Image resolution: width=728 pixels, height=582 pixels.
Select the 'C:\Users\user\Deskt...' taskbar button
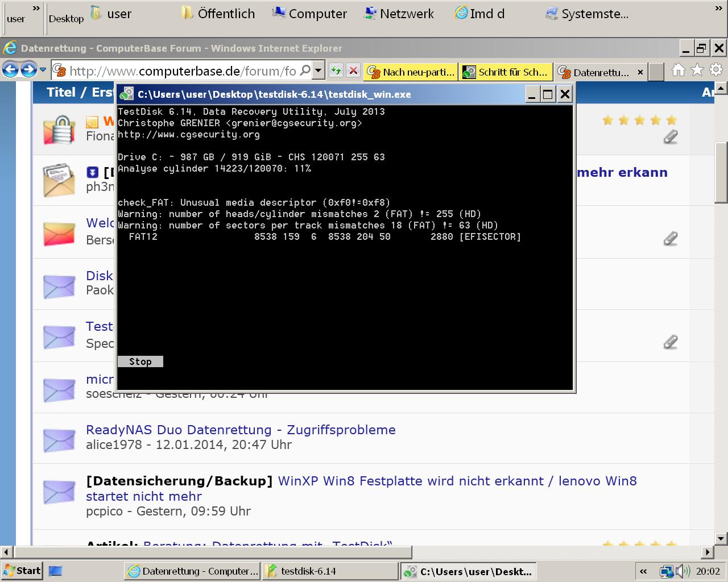(x=468, y=571)
